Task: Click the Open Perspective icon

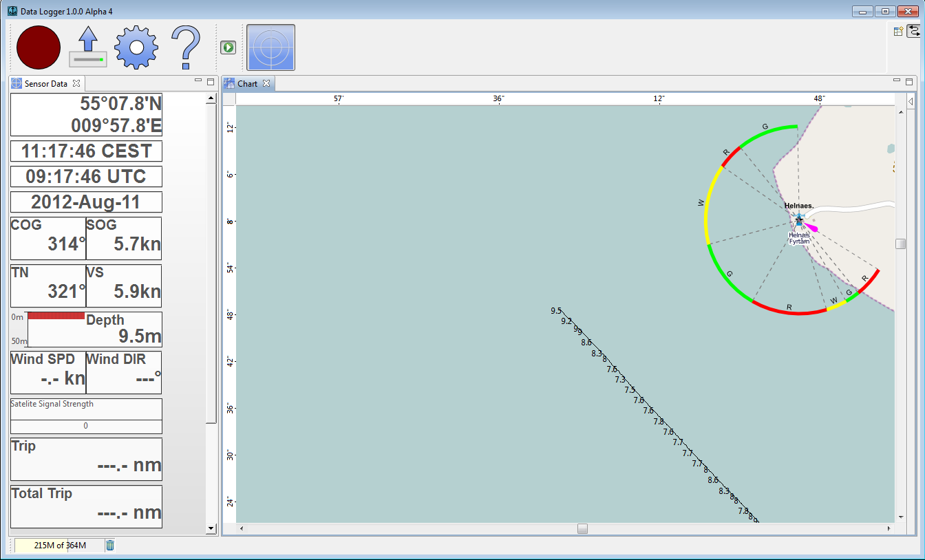Action: (898, 31)
